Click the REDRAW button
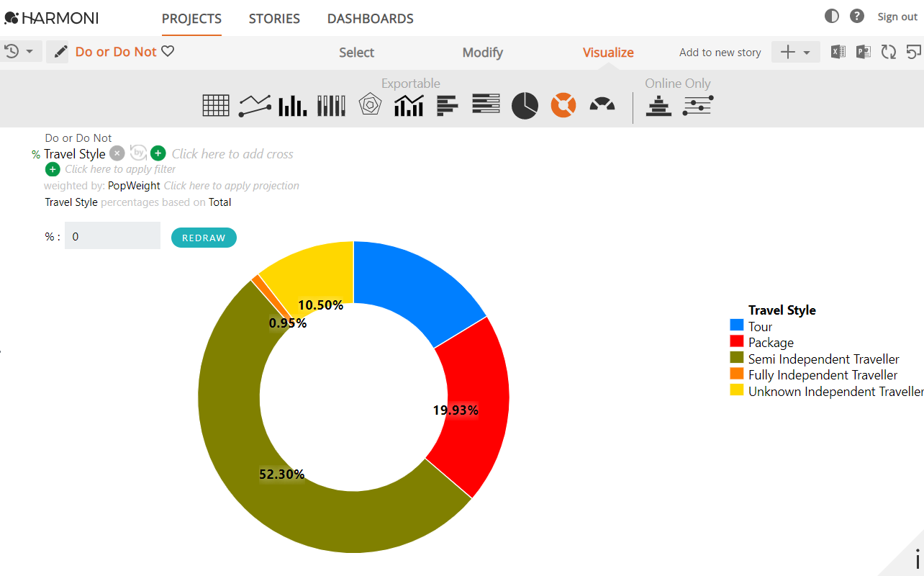 [204, 238]
